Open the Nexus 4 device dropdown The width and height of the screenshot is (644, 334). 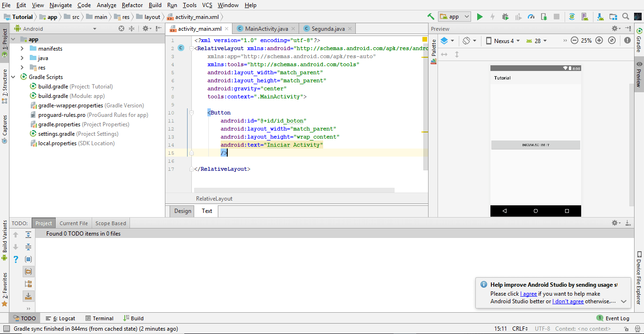[x=503, y=41]
